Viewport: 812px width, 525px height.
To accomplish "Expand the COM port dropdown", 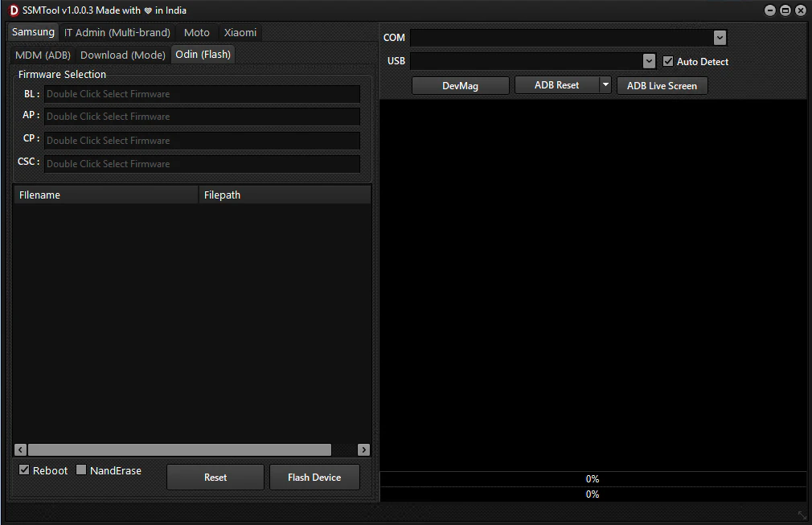I will pyautogui.click(x=720, y=38).
